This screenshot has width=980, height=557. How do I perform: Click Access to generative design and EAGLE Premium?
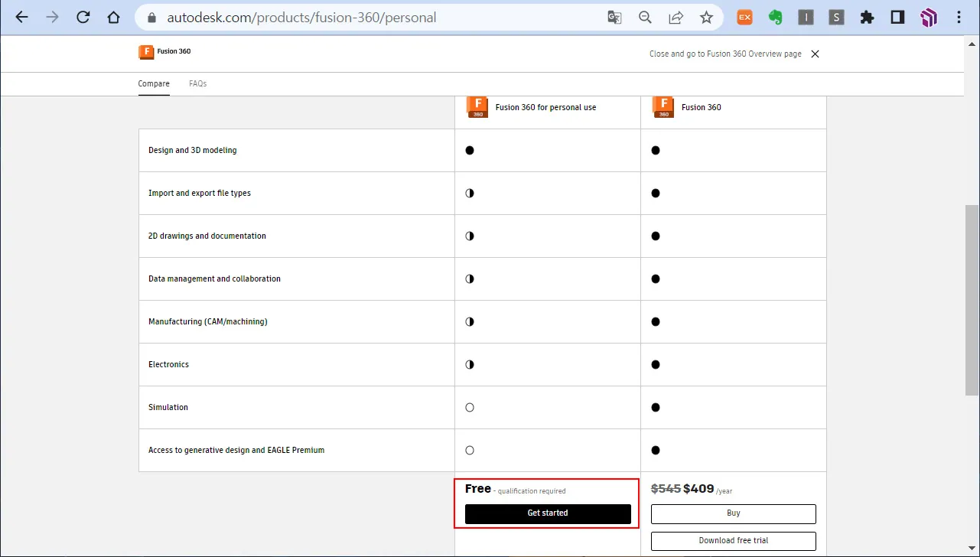coord(236,451)
